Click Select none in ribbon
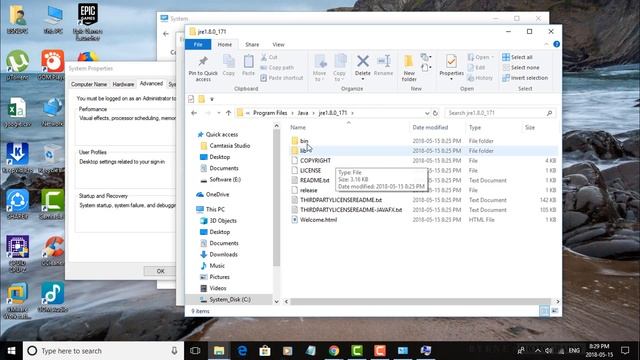Screen dimensions: 640x360 coord(520,67)
